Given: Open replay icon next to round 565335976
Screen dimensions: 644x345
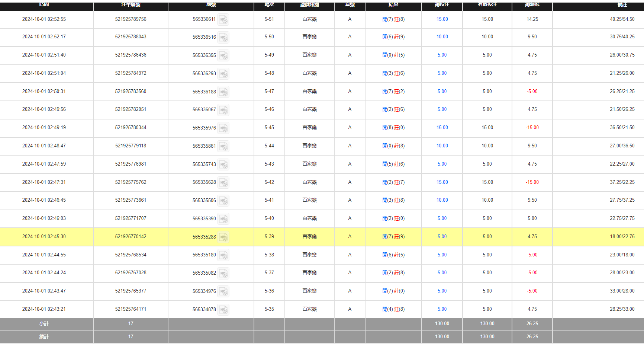Looking at the screenshot, I should point(223,128).
